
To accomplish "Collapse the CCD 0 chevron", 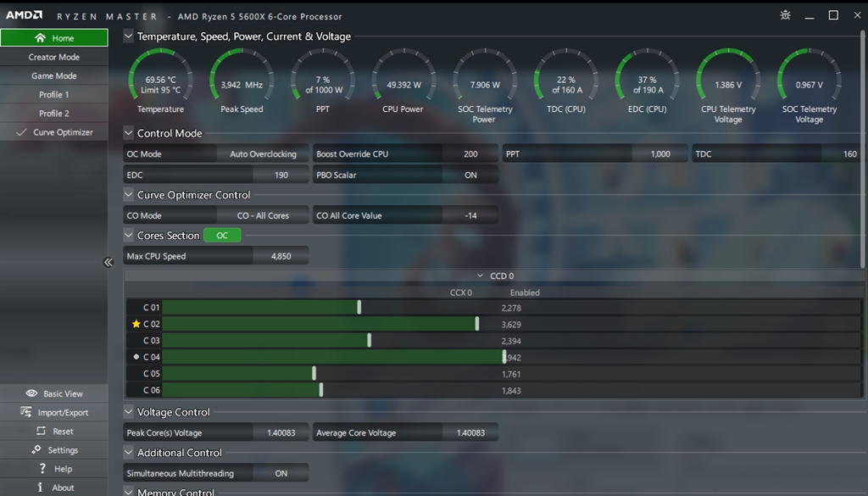I will pos(480,276).
